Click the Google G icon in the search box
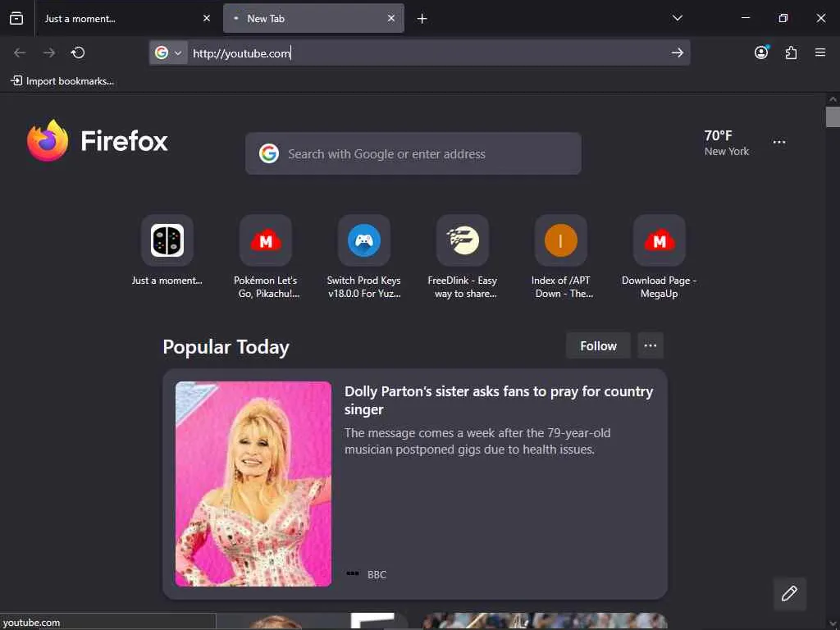Image resolution: width=840 pixels, height=630 pixels. 269,153
